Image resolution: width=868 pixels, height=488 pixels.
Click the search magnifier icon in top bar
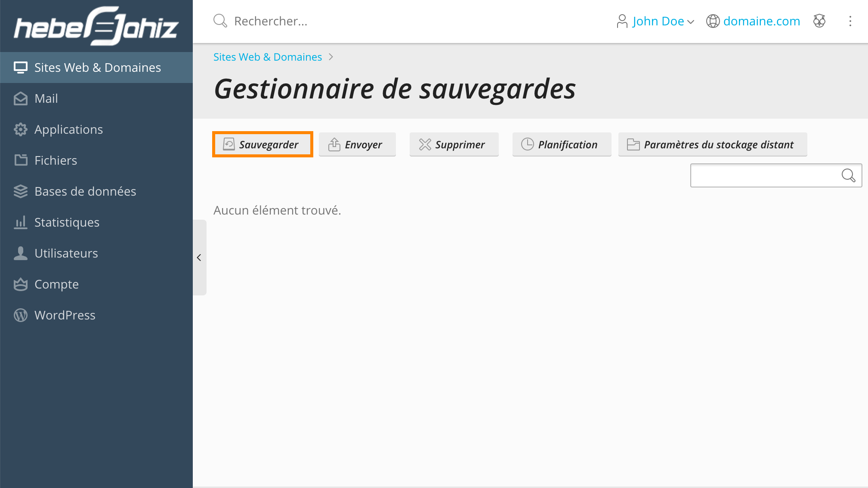click(x=220, y=21)
